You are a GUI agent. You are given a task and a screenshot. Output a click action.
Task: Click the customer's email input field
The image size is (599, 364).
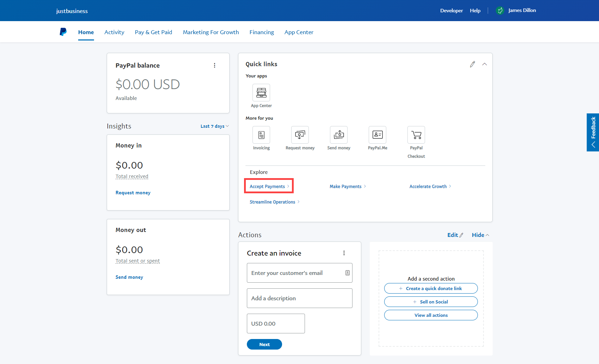pos(300,273)
